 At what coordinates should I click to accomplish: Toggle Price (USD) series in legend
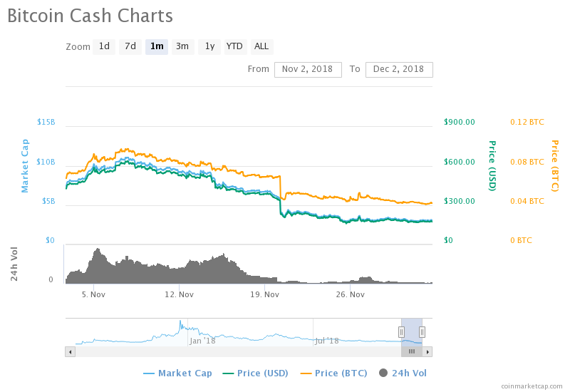[257, 373]
